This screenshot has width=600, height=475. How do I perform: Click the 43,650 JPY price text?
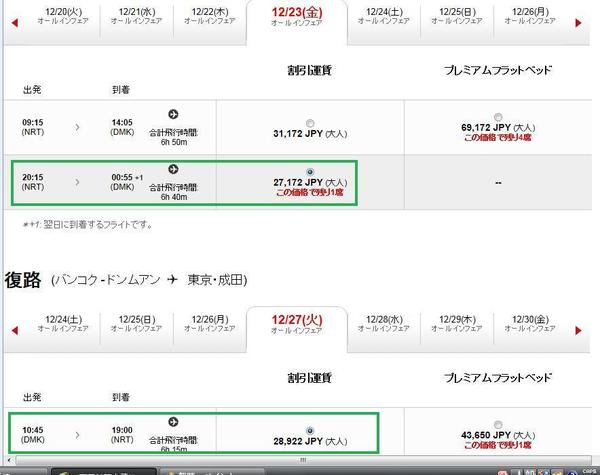pyautogui.click(x=498, y=435)
